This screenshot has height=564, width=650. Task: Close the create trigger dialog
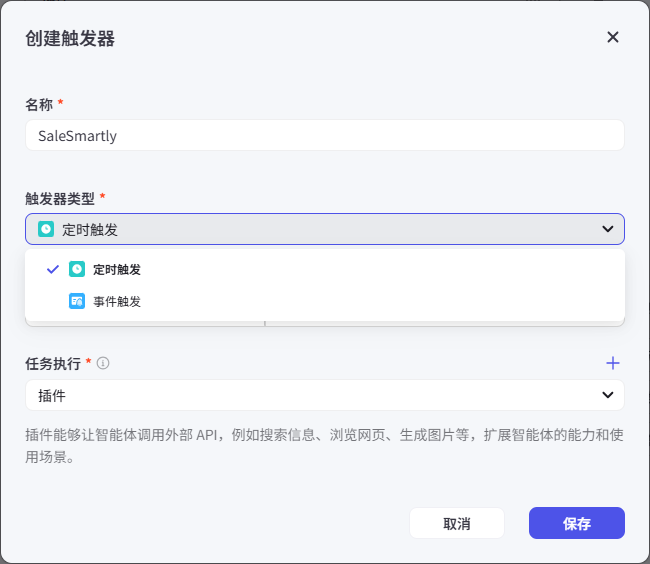(613, 37)
